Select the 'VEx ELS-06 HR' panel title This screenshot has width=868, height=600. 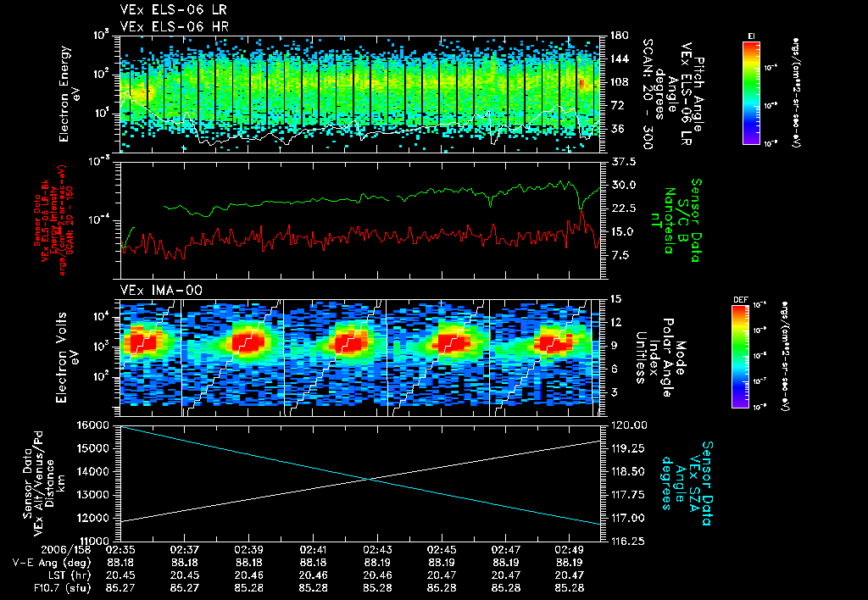(174, 26)
